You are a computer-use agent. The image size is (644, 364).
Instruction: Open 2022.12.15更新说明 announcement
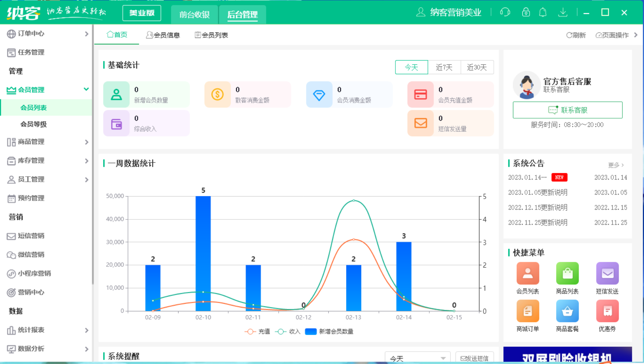coord(538,207)
